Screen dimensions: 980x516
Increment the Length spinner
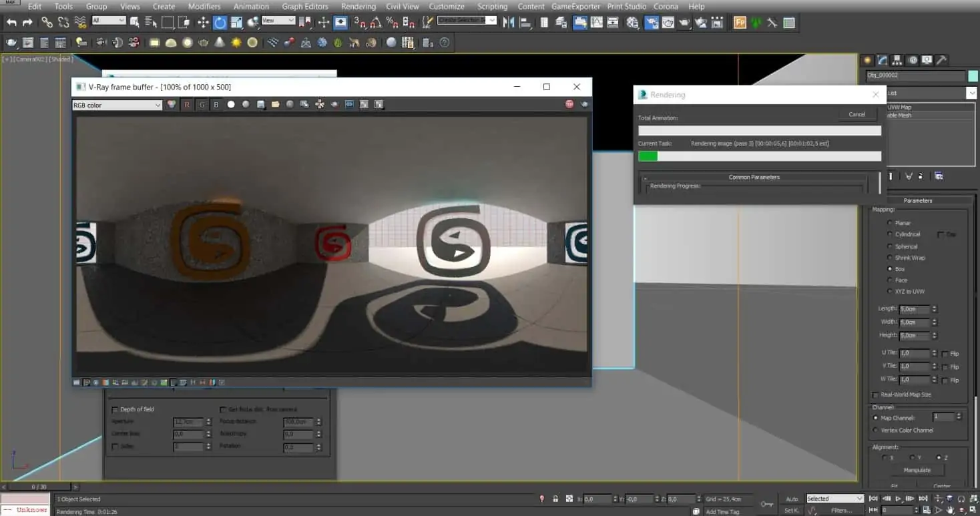[934, 307]
